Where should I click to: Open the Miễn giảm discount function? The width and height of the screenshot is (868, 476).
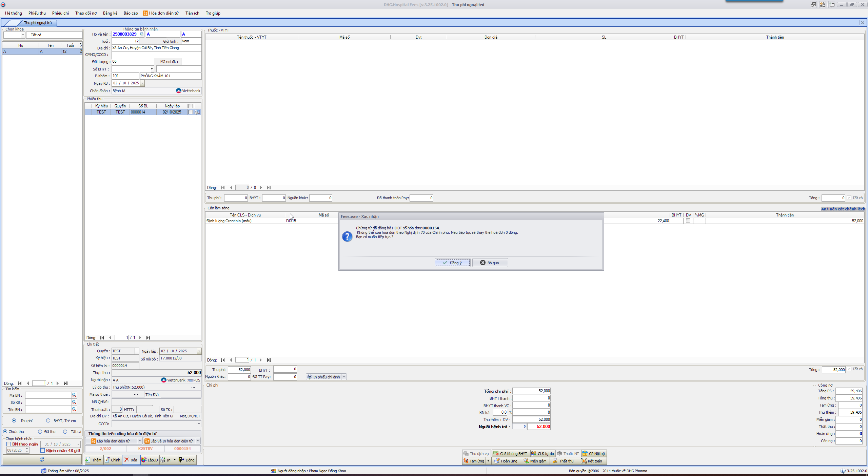coord(535,461)
